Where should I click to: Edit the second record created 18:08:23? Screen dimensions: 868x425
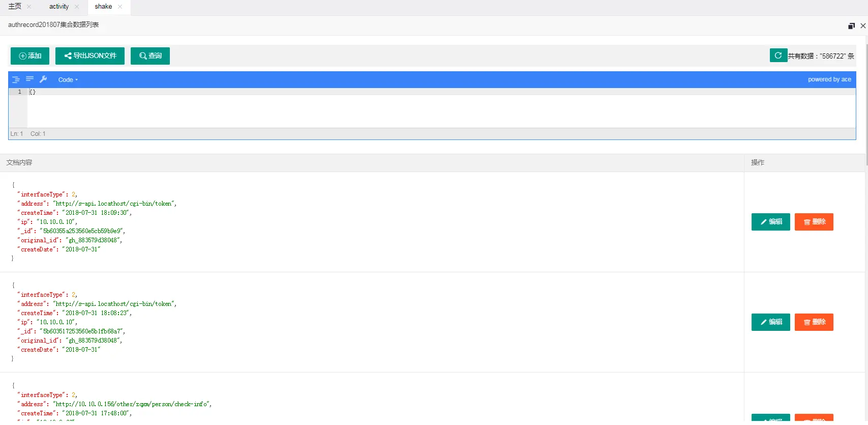pyautogui.click(x=771, y=322)
